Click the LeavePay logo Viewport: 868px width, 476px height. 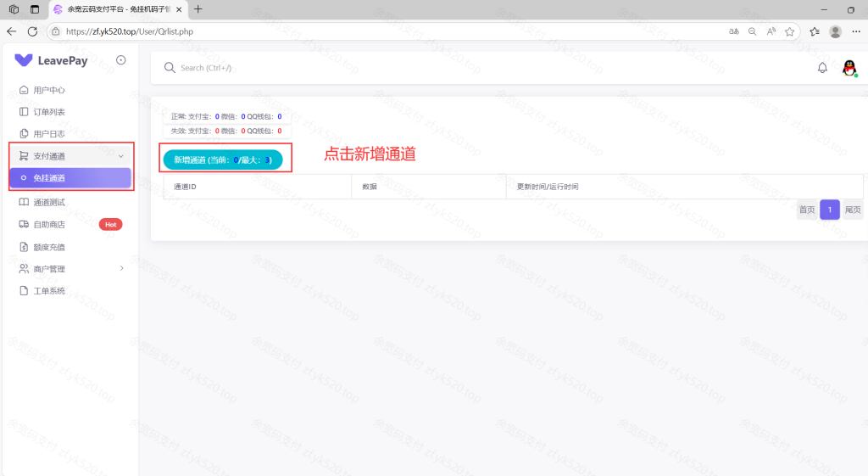click(52, 60)
